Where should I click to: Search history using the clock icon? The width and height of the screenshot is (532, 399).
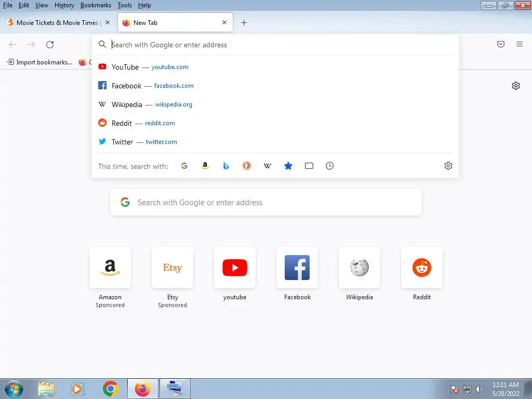[x=330, y=166]
